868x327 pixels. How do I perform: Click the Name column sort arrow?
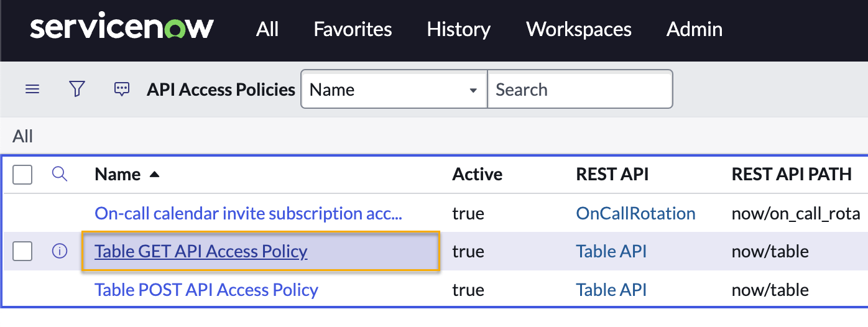[x=155, y=175]
